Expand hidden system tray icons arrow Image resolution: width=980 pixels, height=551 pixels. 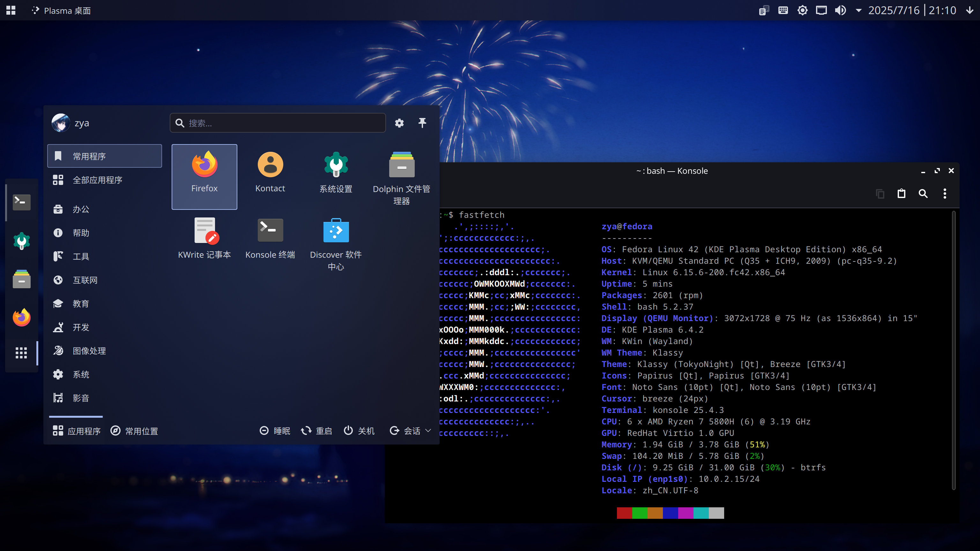(x=858, y=10)
